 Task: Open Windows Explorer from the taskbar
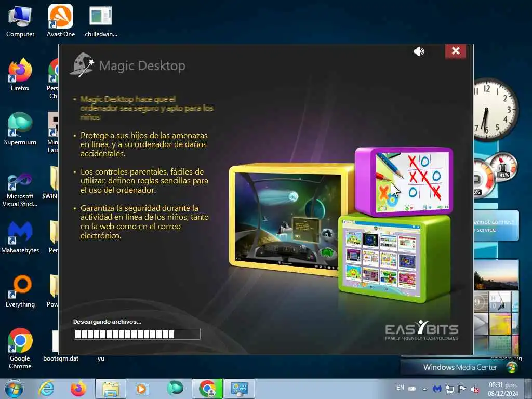click(x=111, y=389)
